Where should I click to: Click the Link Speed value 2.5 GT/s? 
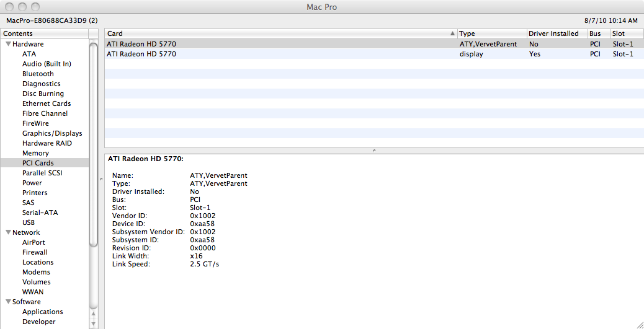[x=205, y=264]
